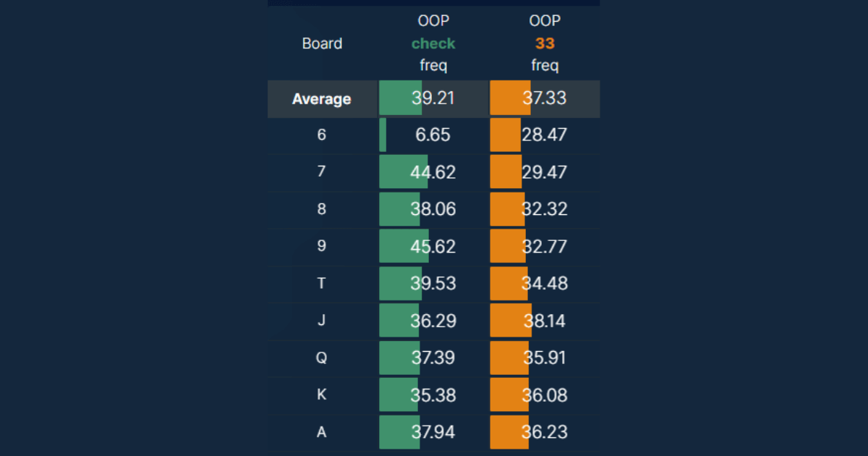
Task: Click the orange 37.33 bar in Average row
Action: [511, 98]
